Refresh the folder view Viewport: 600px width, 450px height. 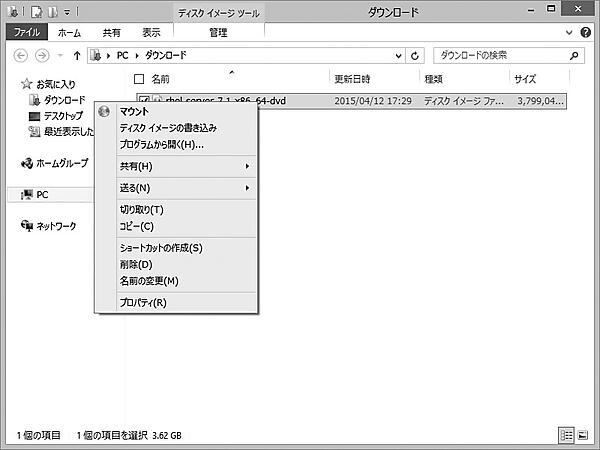click(x=415, y=56)
